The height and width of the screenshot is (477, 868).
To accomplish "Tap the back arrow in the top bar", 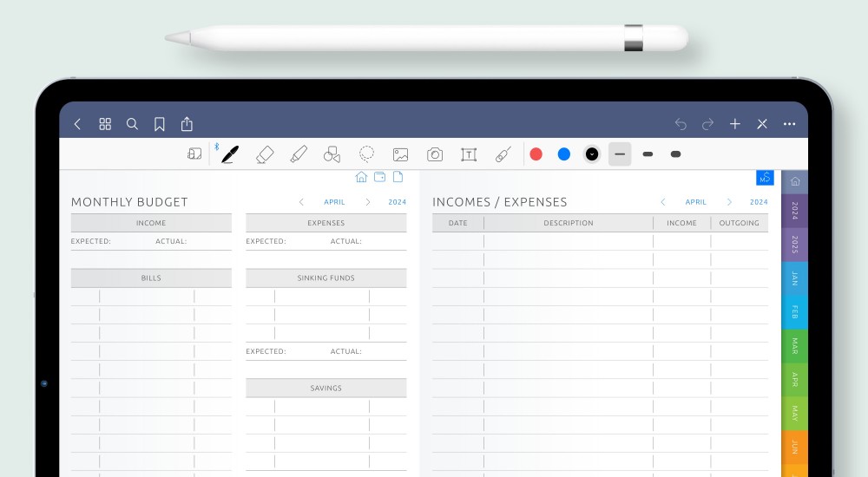I will pos(77,124).
